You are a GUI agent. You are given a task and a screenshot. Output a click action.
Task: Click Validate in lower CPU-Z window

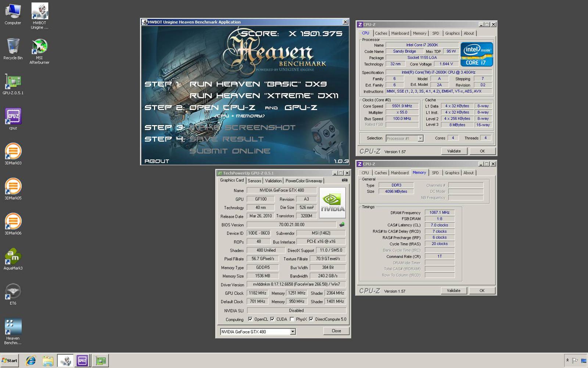pyautogui.click(x=453, y=290)
